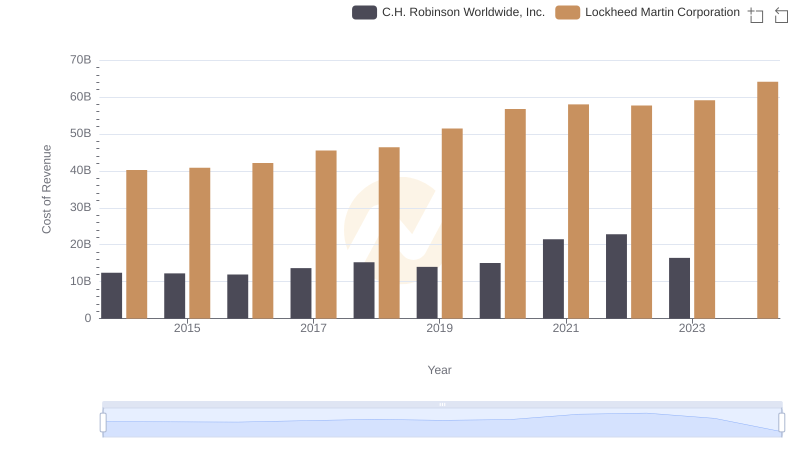This screenshot has height=461, width=800.
Task: Click Lockheed Martin bar for 2015
Action: pos(199,243)
